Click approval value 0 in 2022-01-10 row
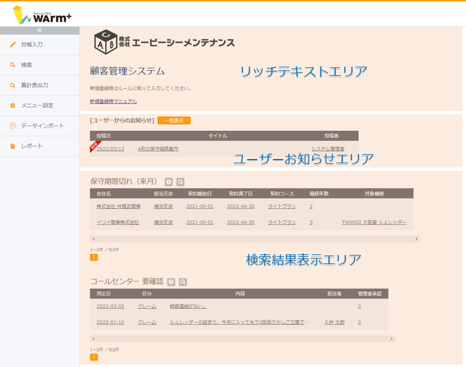Viewport: 466px width, 367px height. tap(359, 322)
